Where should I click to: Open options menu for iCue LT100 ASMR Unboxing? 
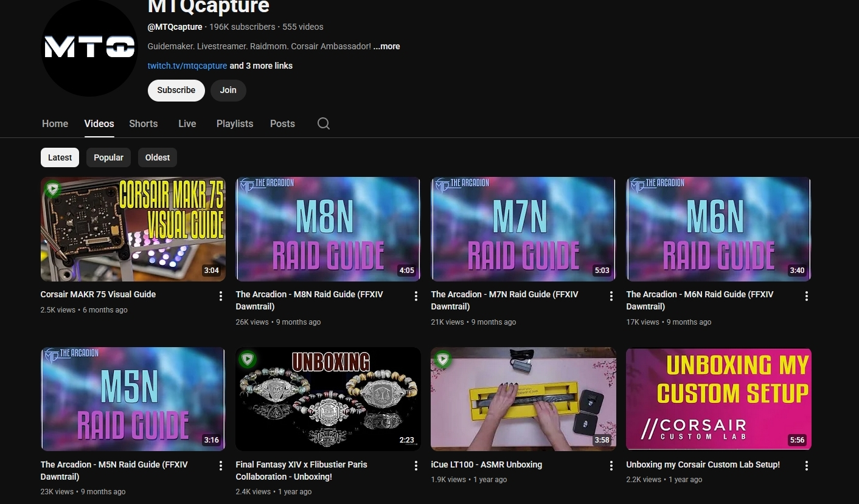[x=611, y=466]
